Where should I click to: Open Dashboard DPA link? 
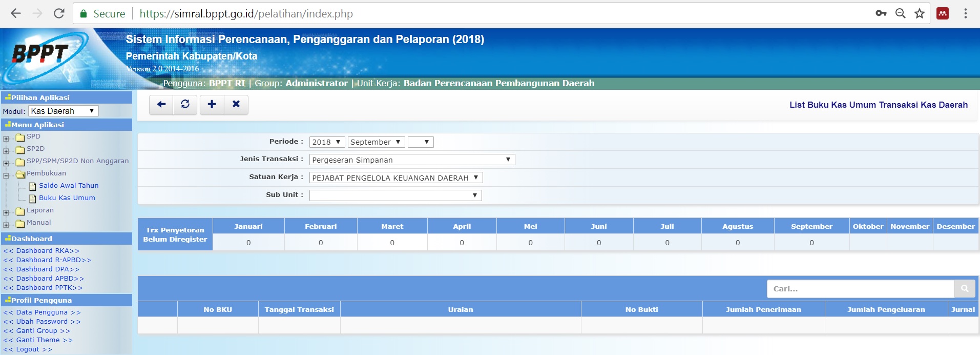[x=41, y=269]
